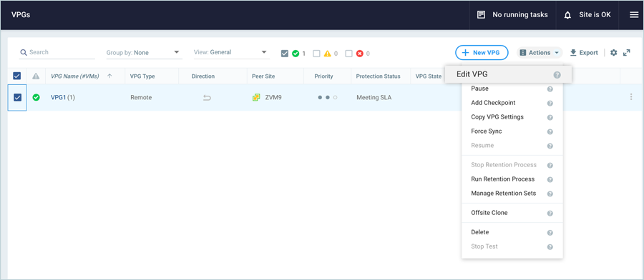
Task: Click the Force Sync help icon
Action: click(x=550, y=131)
